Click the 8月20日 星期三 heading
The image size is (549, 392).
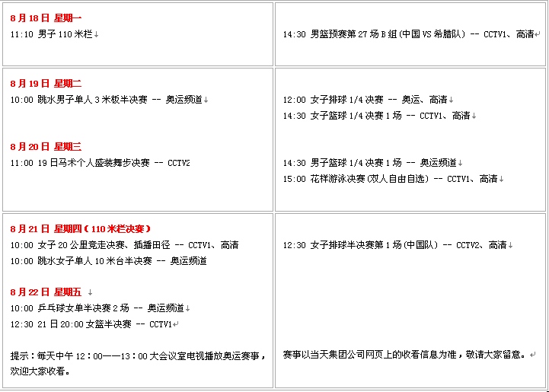(x=46, y=146)
